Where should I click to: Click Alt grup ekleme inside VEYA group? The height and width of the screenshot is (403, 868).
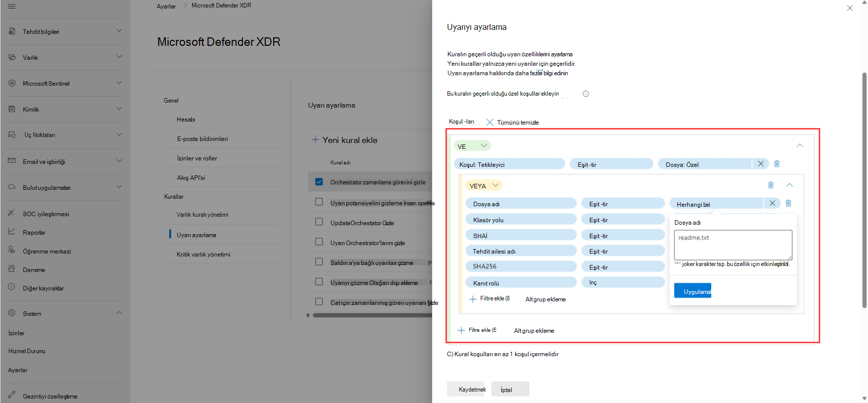point(545,299)
